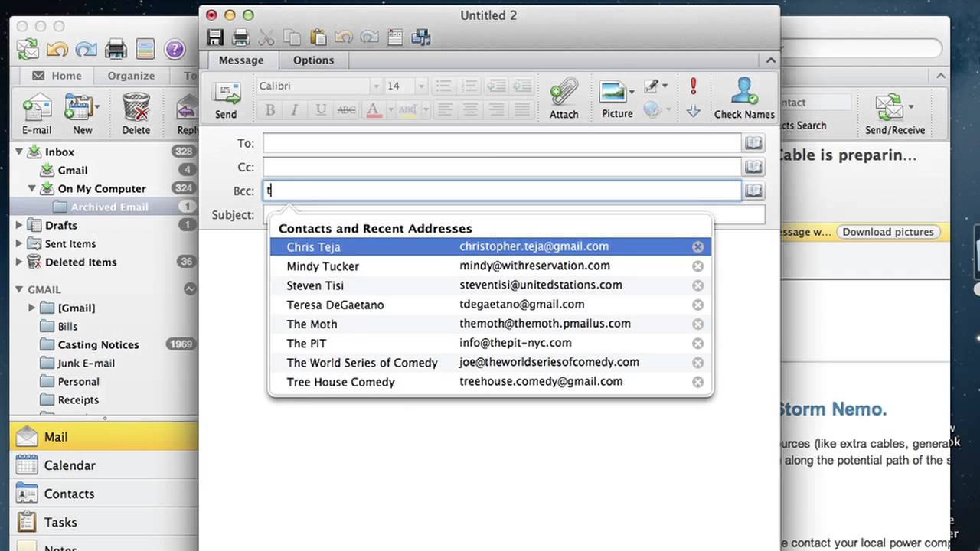Remove Mindy Tucker from recent addresses
The width and height of the screenshot is (980, 551).
click(697, 266)
